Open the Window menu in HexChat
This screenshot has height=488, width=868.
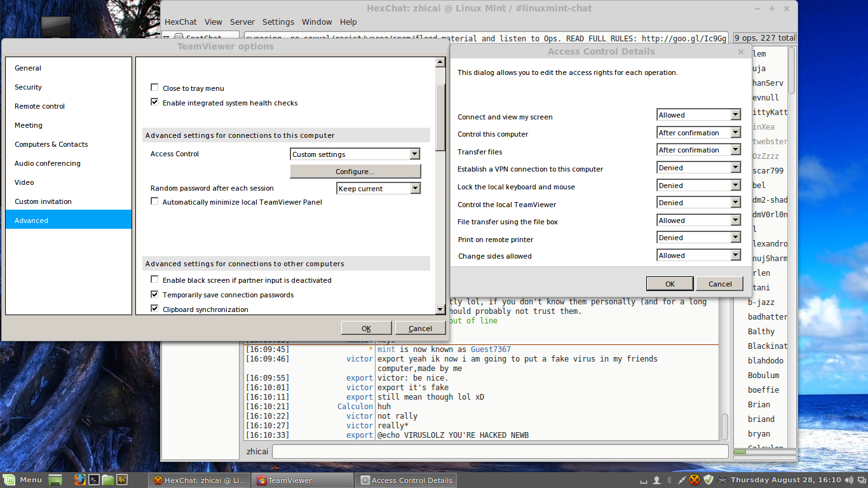(x=317, y=22)
